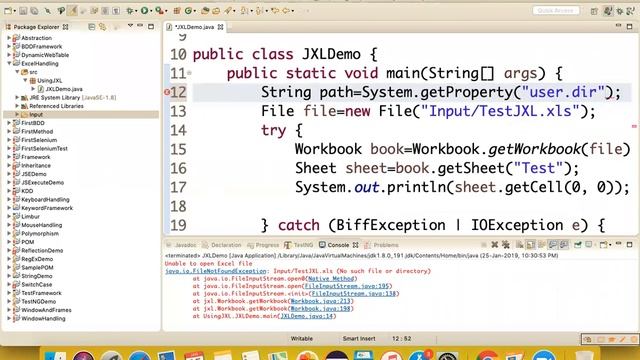Fold main method using line 11 marker
Viewport: 640px width, 360px height.
[189, 74]
